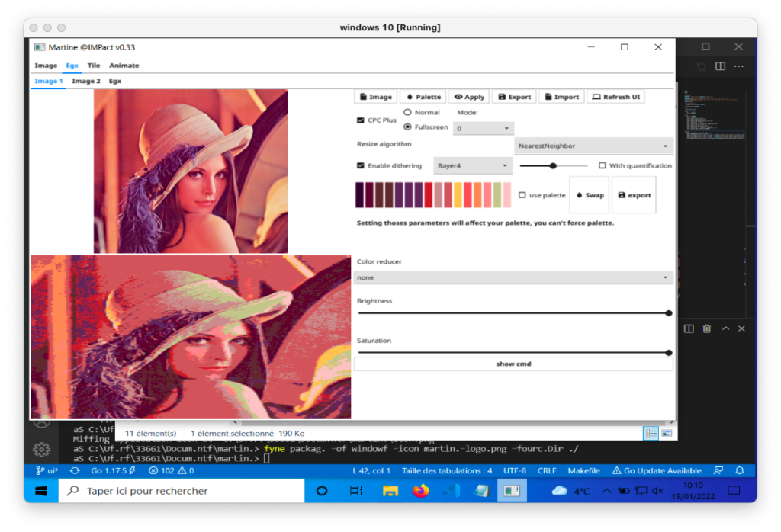The height and width of the screenshot is (532, 781).
Task: Open File Explorer from the taskbar
Action: [390, 491]
